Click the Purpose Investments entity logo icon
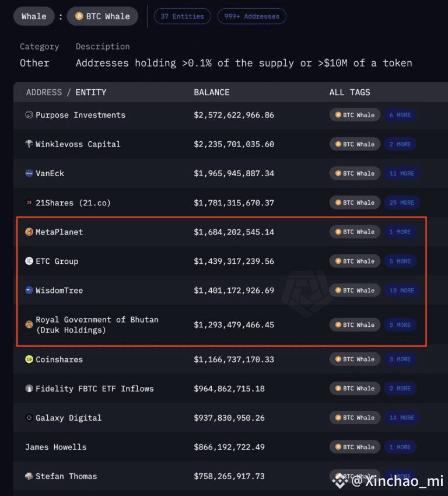The width and height of the screenshot is (448, 496). tap(29, 115)
